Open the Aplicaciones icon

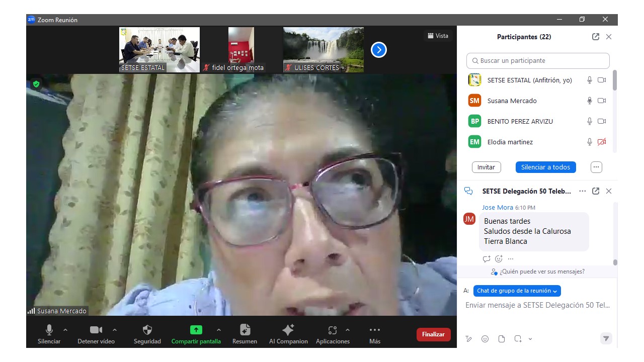pyautogui.click(x=332, y=330)
